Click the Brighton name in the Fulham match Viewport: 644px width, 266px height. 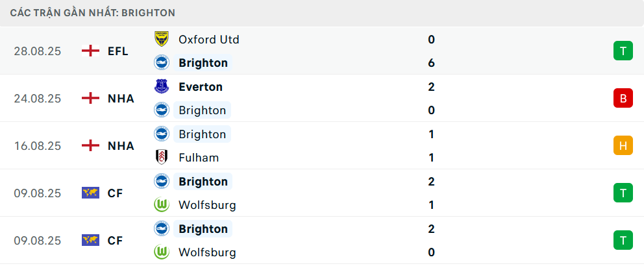tap(203, 134)
